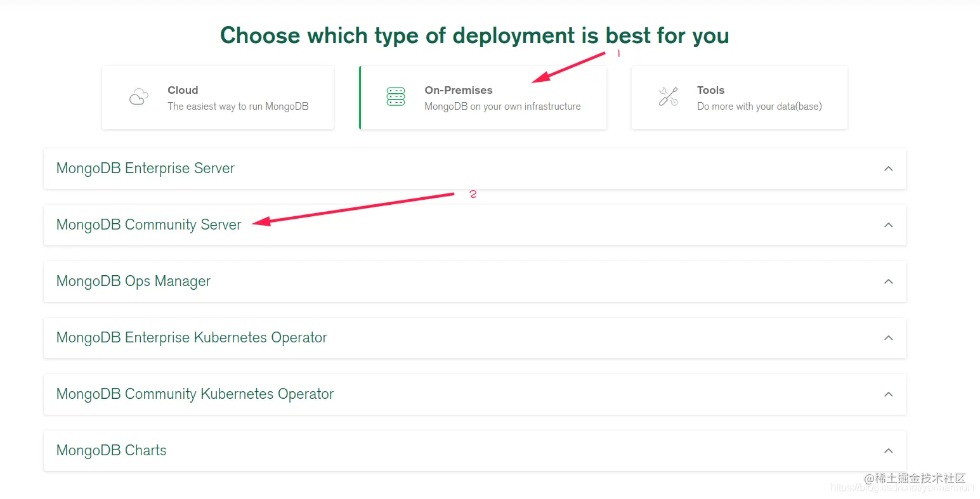Expand MongoDB Ops Manager chevron
The height and width of the screenshot is (499, 980).
[889, 282]
